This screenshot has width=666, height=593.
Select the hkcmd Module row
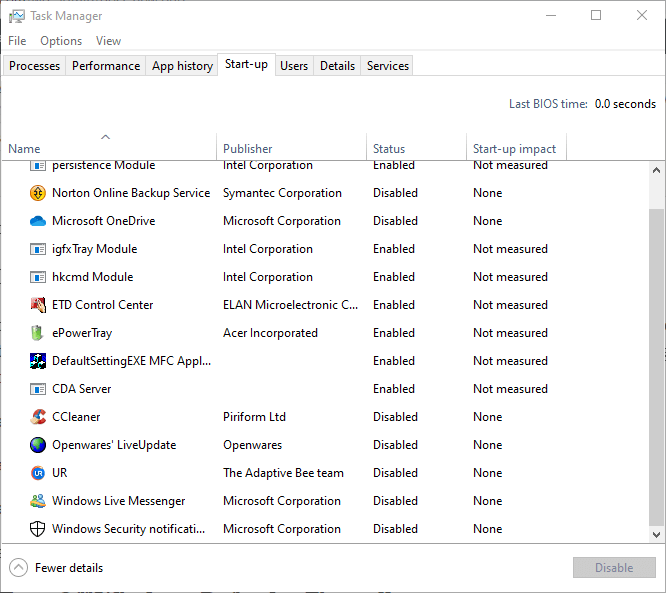pyautogui.click(x=325, y=277)
